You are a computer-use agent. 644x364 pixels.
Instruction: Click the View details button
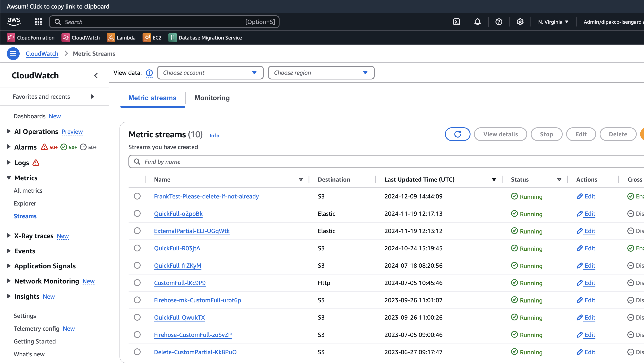click(x=501, y=134)
